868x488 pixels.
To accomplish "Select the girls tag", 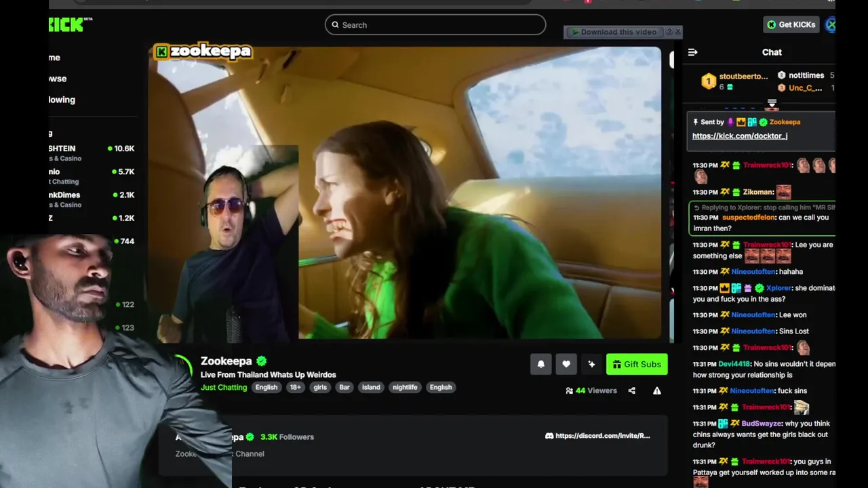I will [320, 388].
